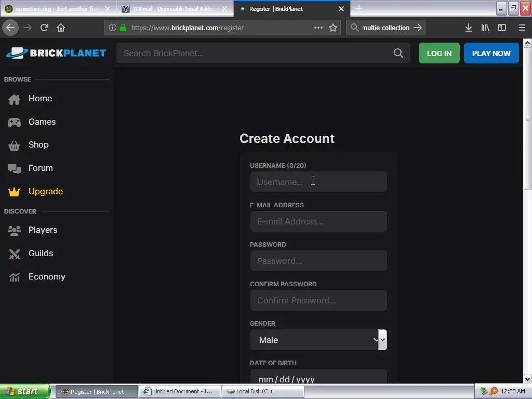Open the Games sidebar item
Image resolution: width=532 pixels, height=399 pixels.
click(42, 122)
